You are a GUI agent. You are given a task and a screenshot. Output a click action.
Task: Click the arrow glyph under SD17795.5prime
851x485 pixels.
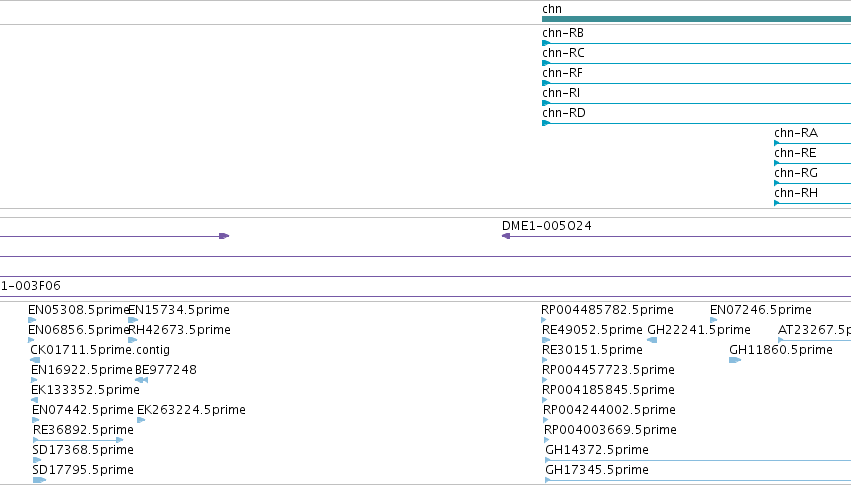(x=39, y=480)
